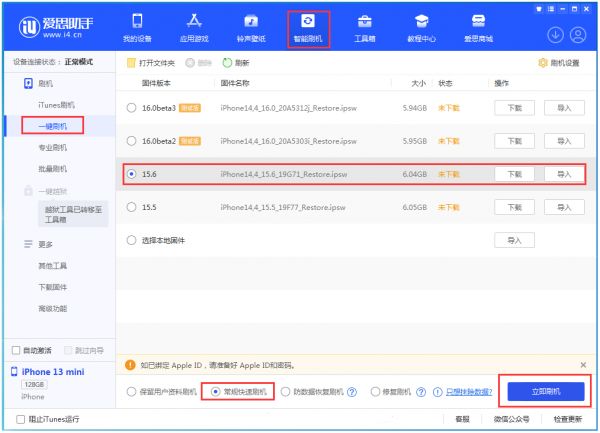Click the 更多 list icon in sidebar
Screen dimensions: 600x433
(x=28, y=244)
